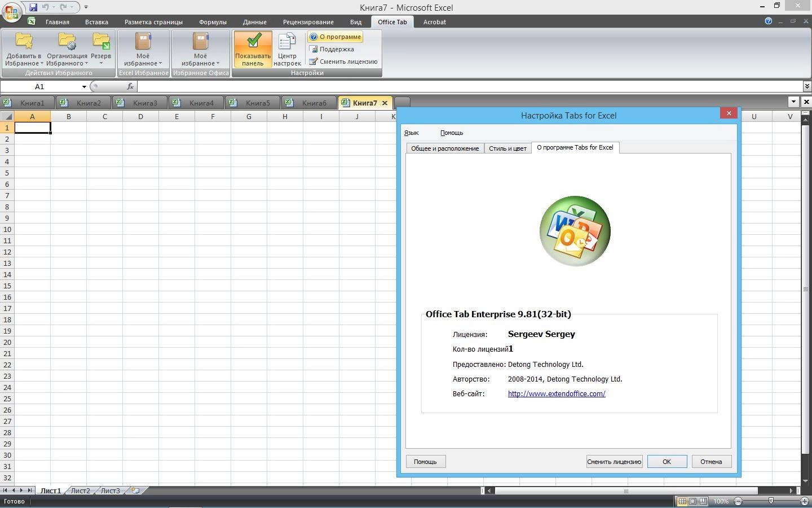Click the Insert Worksheet icon

135,491
